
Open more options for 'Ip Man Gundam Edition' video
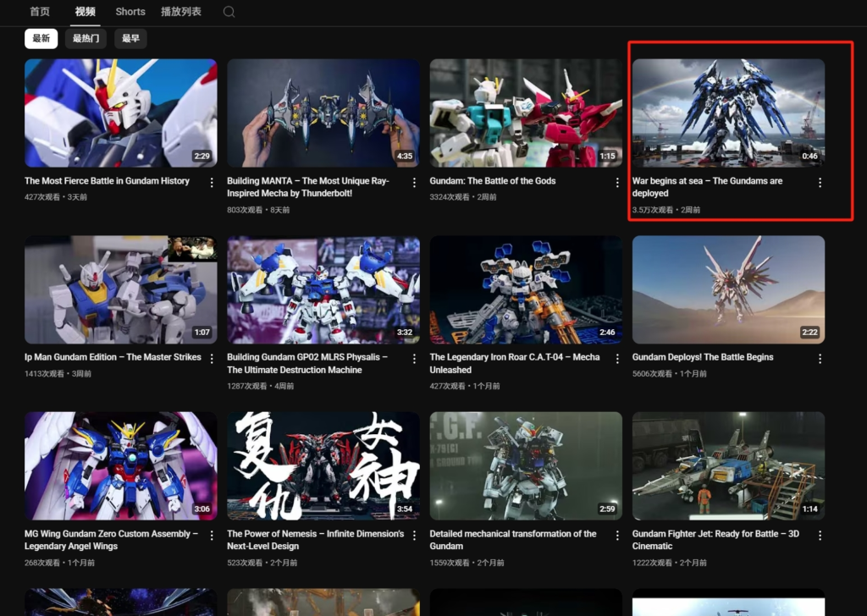coord(212,359)
